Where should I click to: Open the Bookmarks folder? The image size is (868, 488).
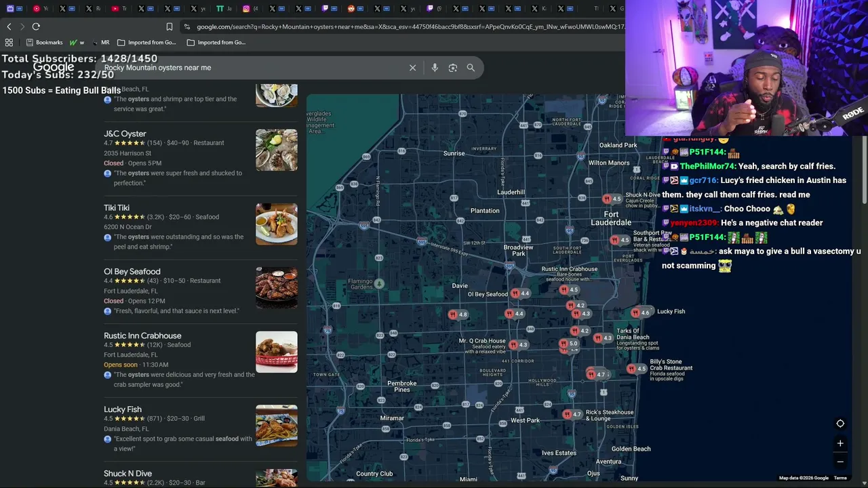44,42
